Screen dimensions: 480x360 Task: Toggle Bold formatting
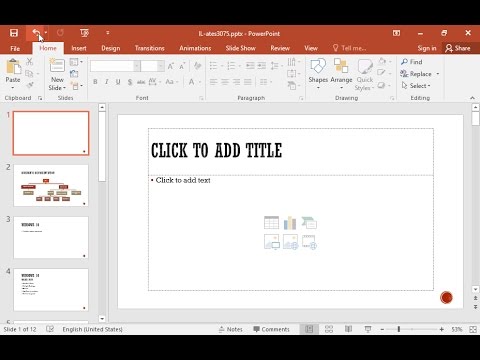[95, 82]
